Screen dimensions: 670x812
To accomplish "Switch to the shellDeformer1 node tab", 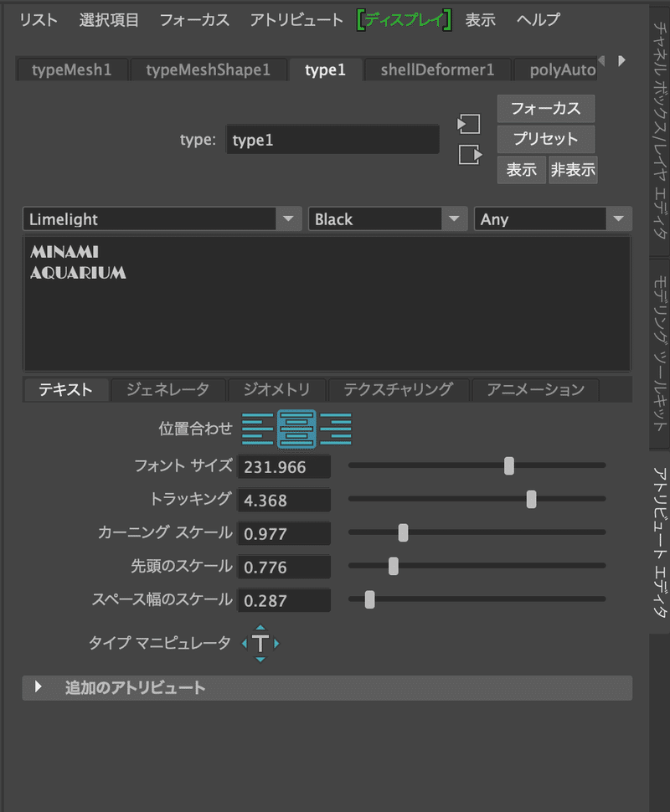I will (438, 69).
